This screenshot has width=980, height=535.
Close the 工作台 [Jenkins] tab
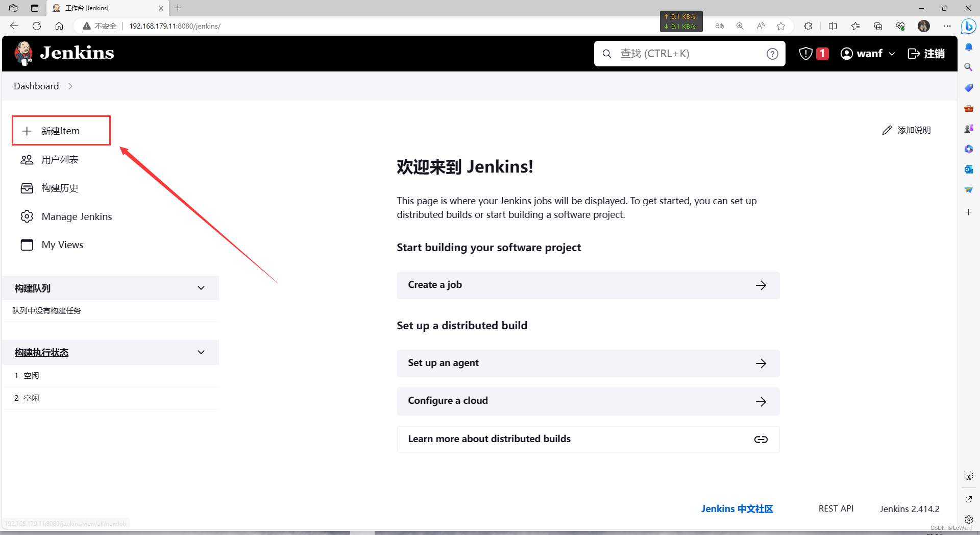click(x=161, y=8)
